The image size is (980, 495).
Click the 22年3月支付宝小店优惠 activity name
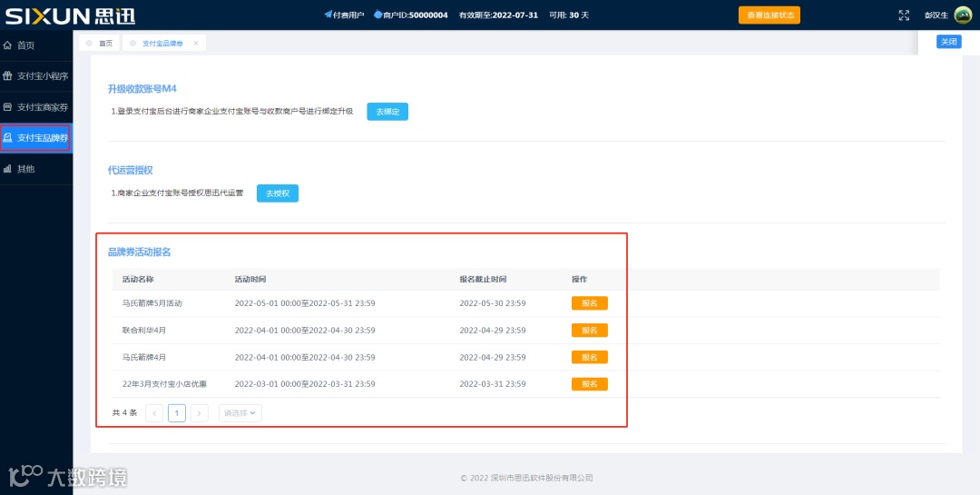pyautogui.click(x=164, y=384)
